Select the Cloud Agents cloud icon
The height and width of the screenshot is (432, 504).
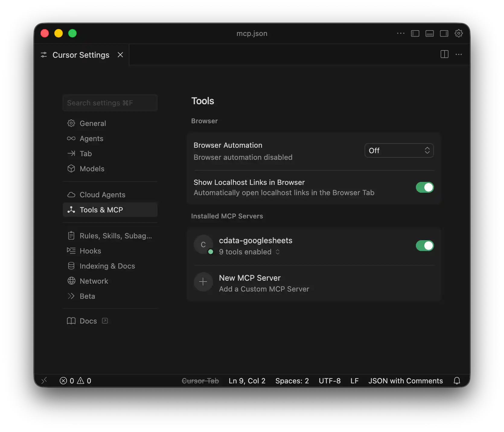coord(72,195)
